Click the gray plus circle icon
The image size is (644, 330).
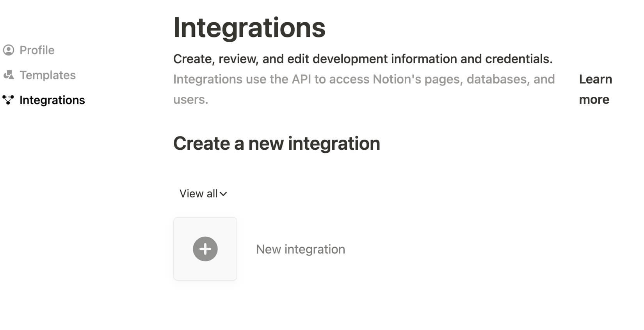[x=205, y=249]
